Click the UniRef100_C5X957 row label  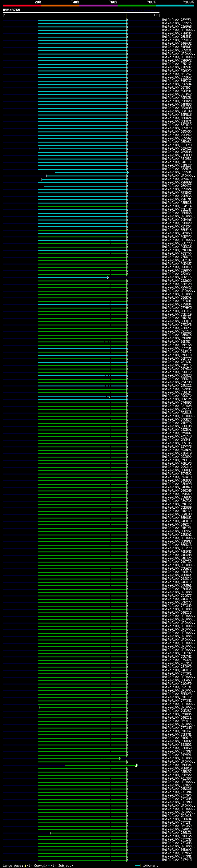pos(177,78)
